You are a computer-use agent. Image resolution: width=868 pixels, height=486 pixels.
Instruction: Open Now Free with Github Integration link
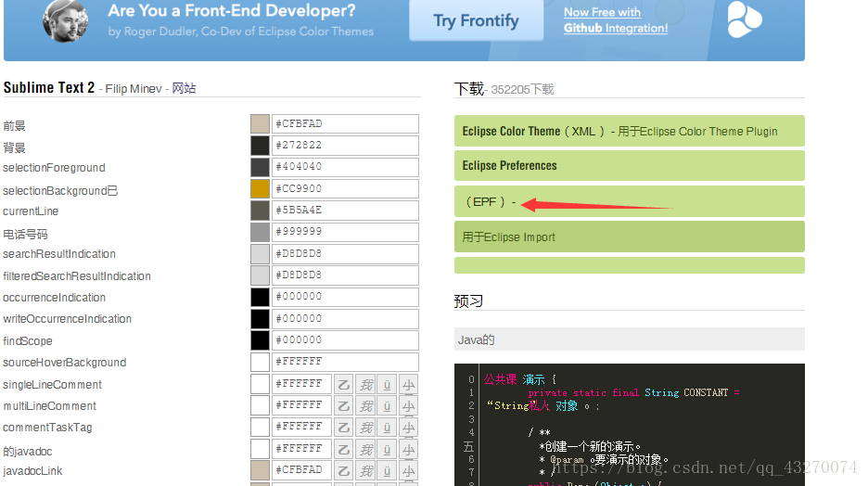point(616,19)
